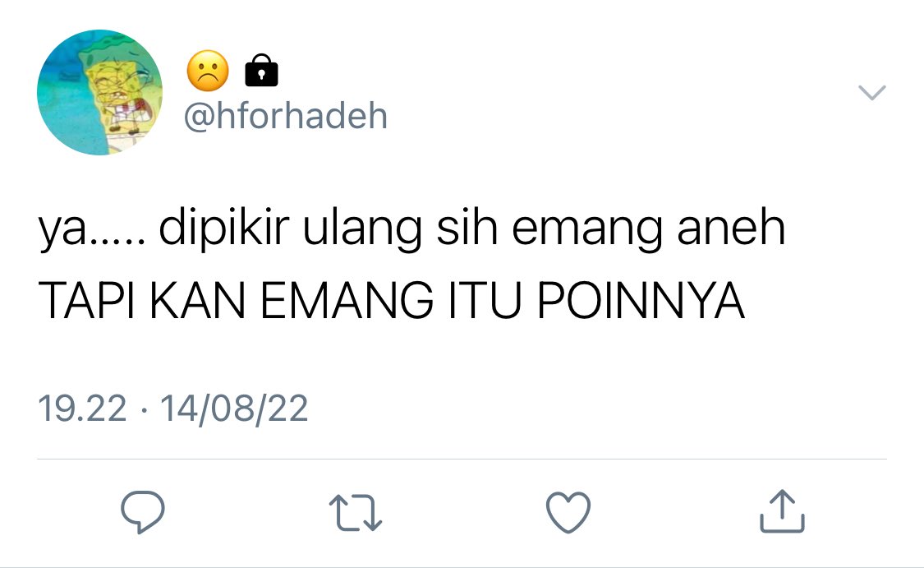Click the 14/08/22 date
This screenshot has width=924, height=568.
tap(234, 409)
